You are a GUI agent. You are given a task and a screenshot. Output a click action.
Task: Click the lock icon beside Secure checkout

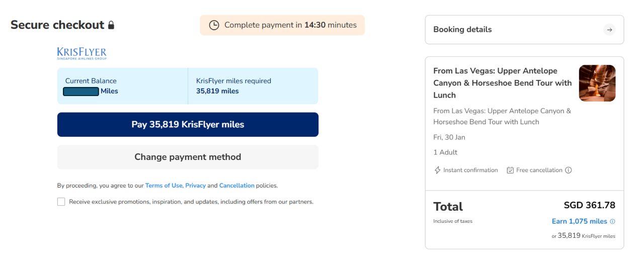pos(111,25)
